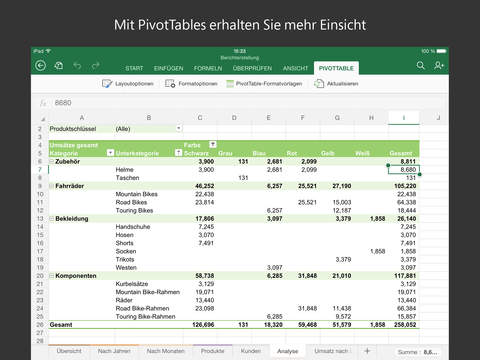Screen dimensions: 480x360
Task: Refresh pivot table with Aktualisieren
Action: (x=336, y=84)
